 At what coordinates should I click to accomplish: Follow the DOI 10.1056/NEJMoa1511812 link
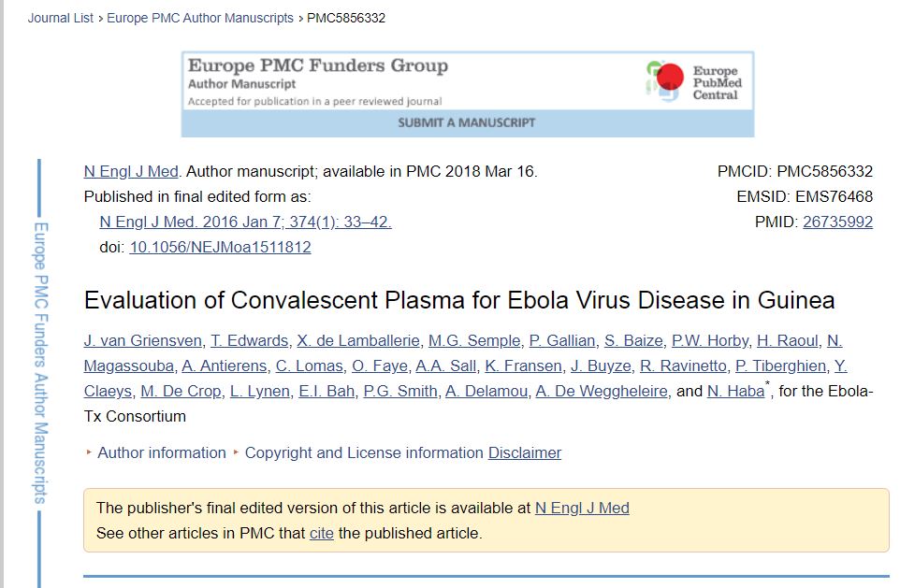(x=220, y=248)
